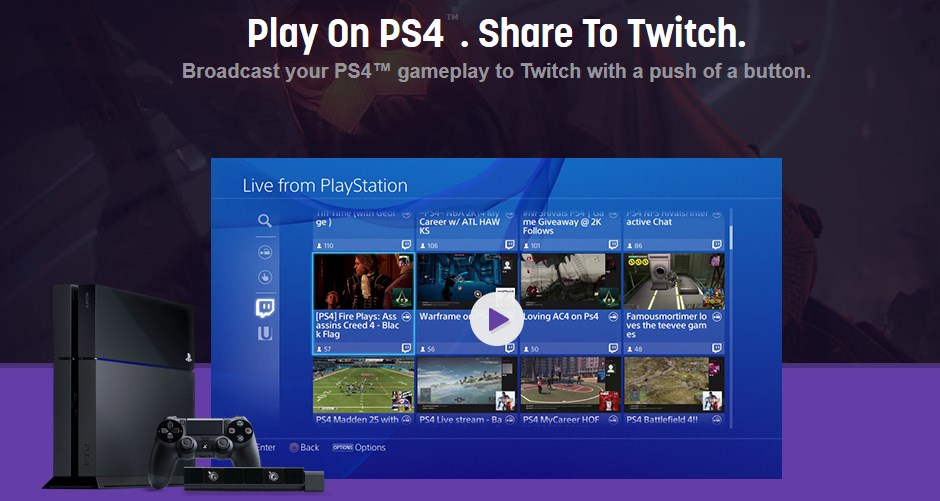Click controller badge beside Loving AC4 title
Viewport: 940px width, 501px height.
(613, 316)
